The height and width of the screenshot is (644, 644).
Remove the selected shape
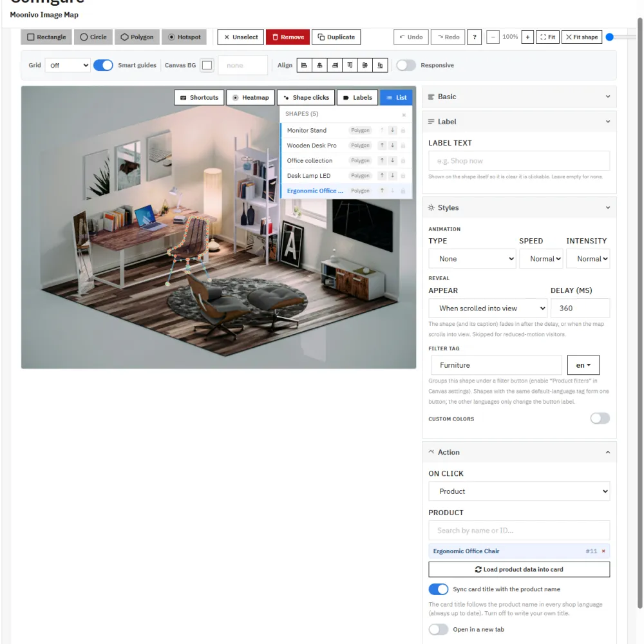288,37
